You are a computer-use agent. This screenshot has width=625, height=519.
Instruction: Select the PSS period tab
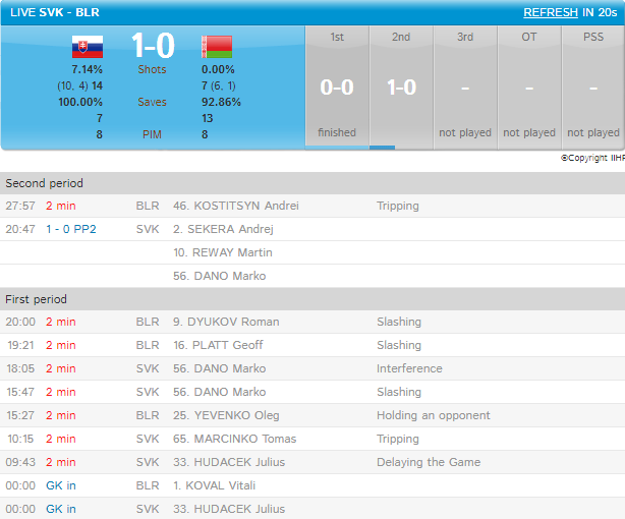(593, 87)
